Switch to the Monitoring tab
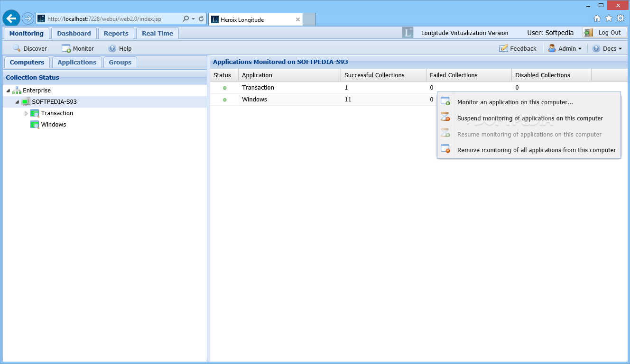The image size is (630, 364). [x=27, y=33]
